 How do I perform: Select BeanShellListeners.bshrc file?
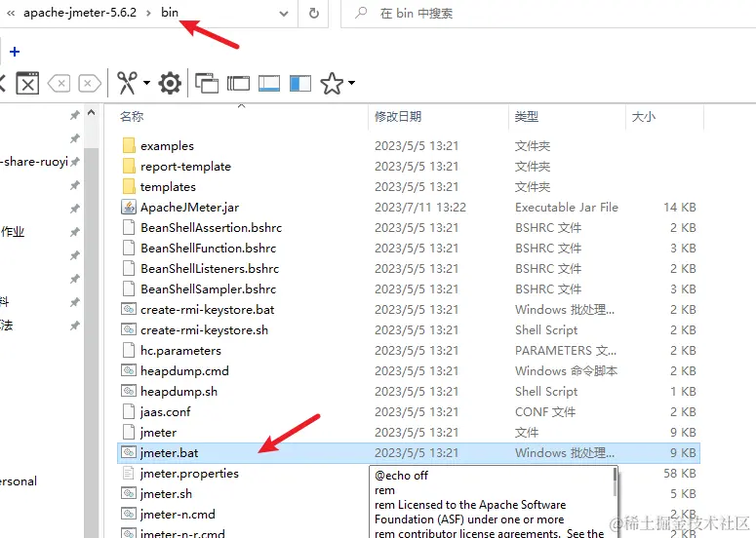(210, 269)
